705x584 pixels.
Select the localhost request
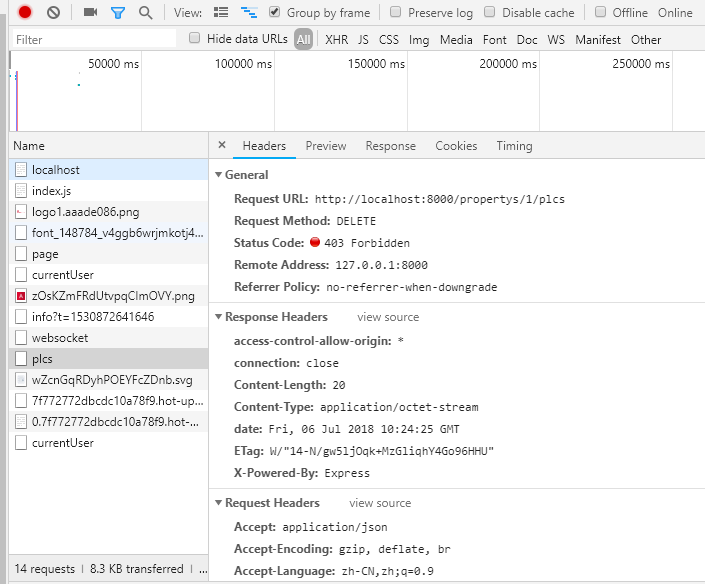click(x=108, y=169)
